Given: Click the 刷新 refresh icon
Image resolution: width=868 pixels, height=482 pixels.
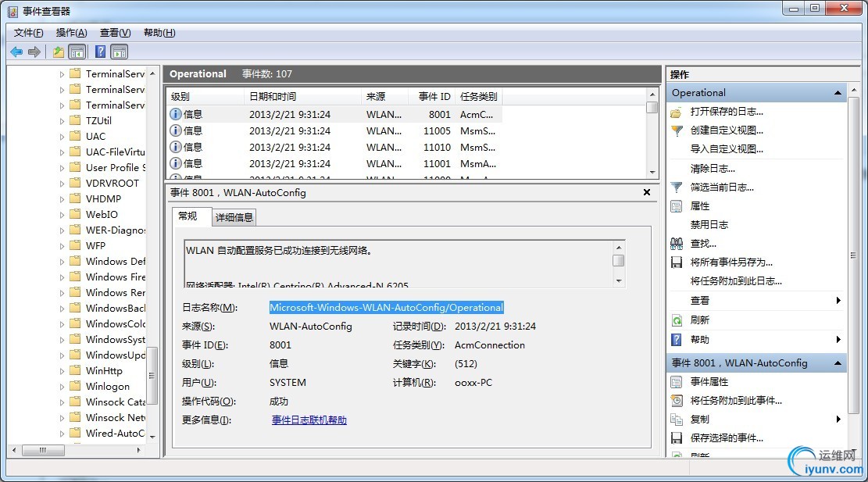Looking at the screenshot, I should tap(677, 320).
